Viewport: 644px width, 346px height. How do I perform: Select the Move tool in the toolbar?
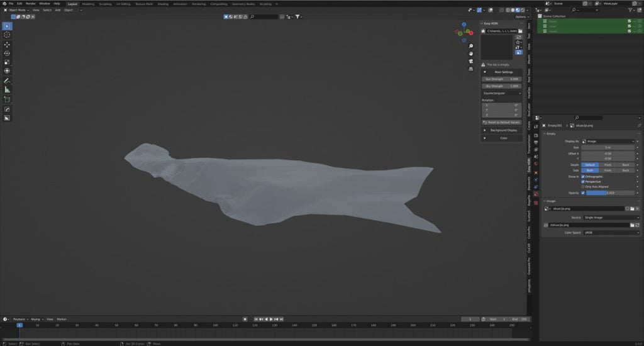[x=7, y=44]
